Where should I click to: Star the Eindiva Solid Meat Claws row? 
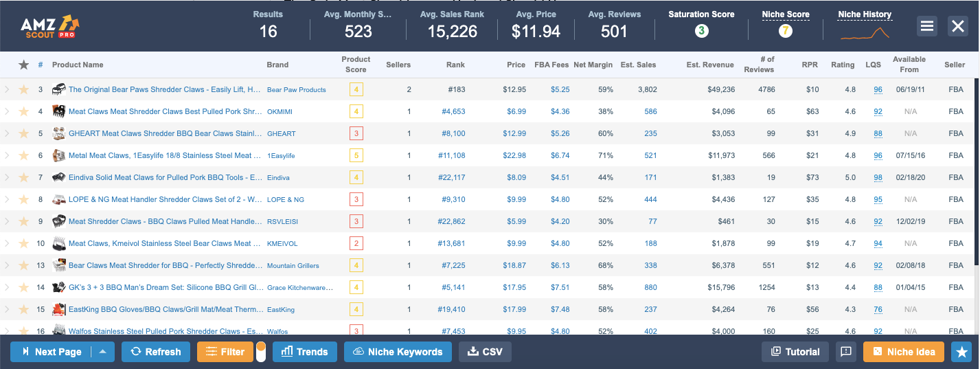23,177
